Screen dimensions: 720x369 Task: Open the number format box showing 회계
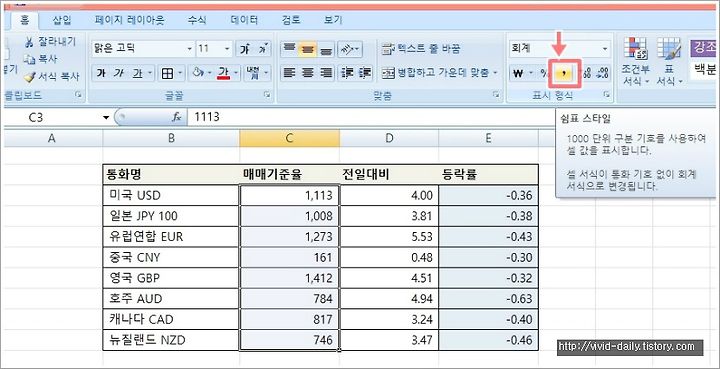(x=560, y=49)
